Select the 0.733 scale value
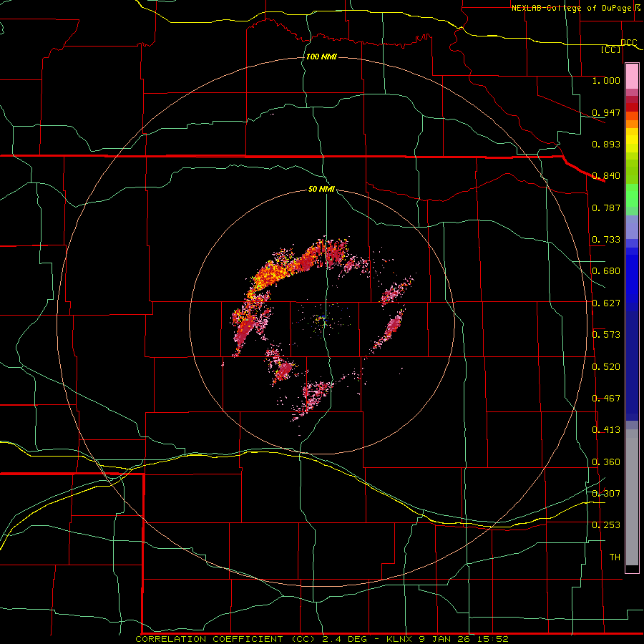 606,240
